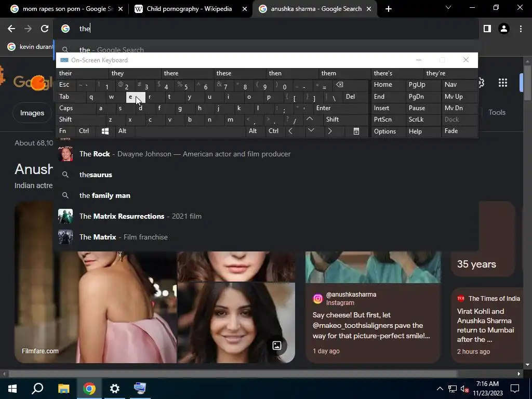Click the up arrow key on On-Screen Keyboard
This screenshot has height=399, width=532.
(310, 119)
